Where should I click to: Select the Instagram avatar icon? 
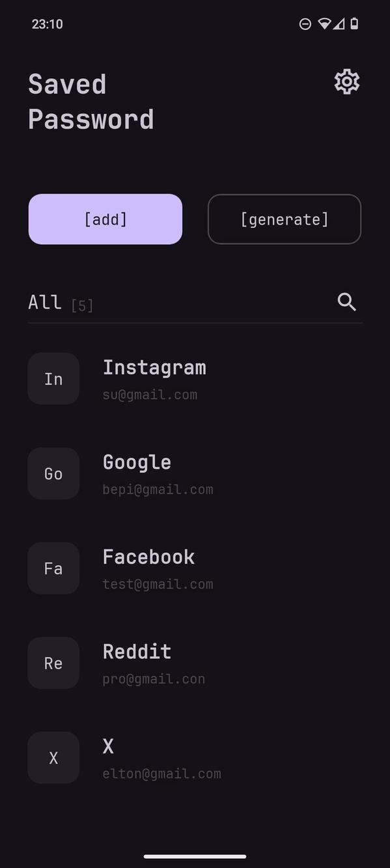tap(53, 378)
